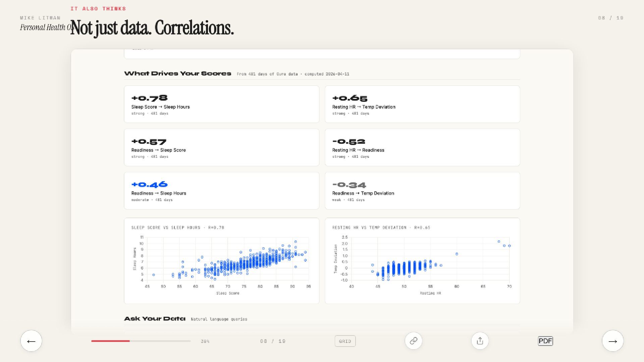Viewport: 644px width, 362px height.
Task: Go to the previous slide arrow
Action: (x=31, y=341)
